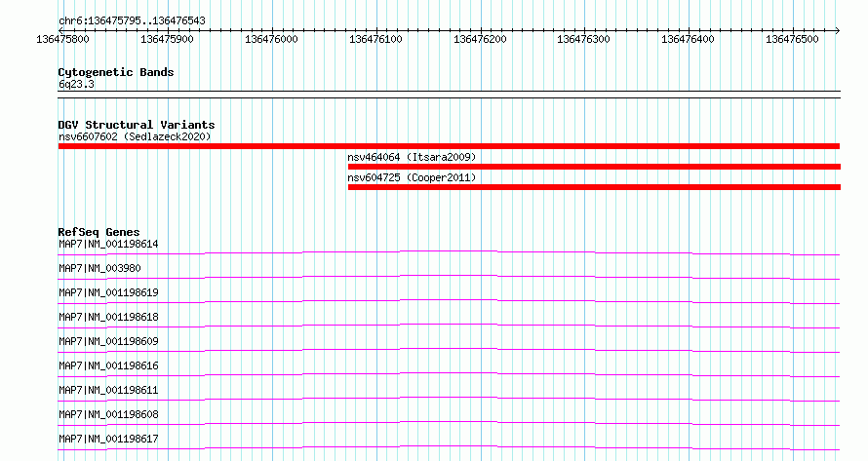This screenshot has height=461, width=868.
Task: Click the 6q23.3 band label
Action: pyautogui.click(x=76, y=84)
